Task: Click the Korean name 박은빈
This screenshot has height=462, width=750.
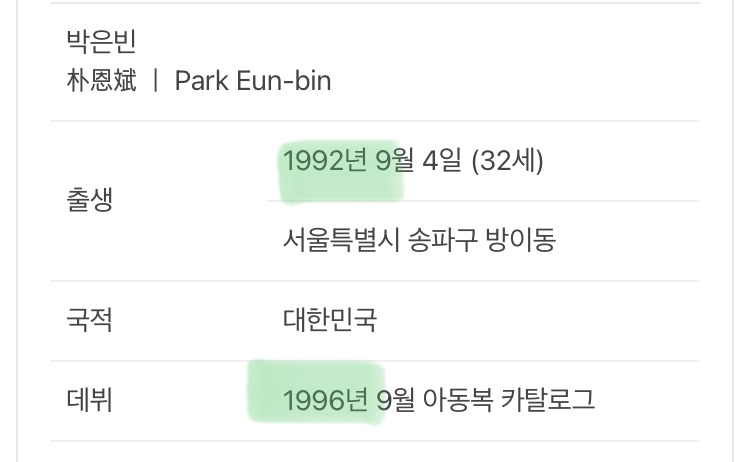Action: tap(101, 41)
